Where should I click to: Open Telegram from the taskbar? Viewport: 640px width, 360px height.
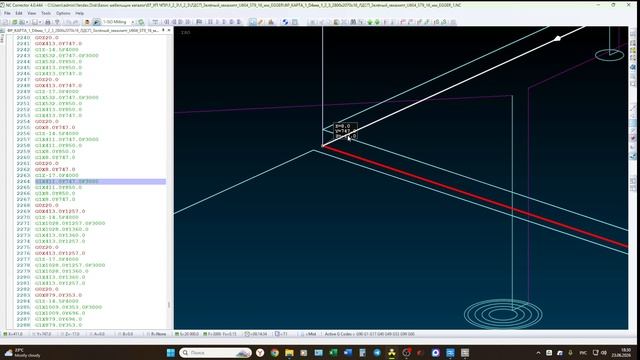pyautogui.click(x=377, y=353)
